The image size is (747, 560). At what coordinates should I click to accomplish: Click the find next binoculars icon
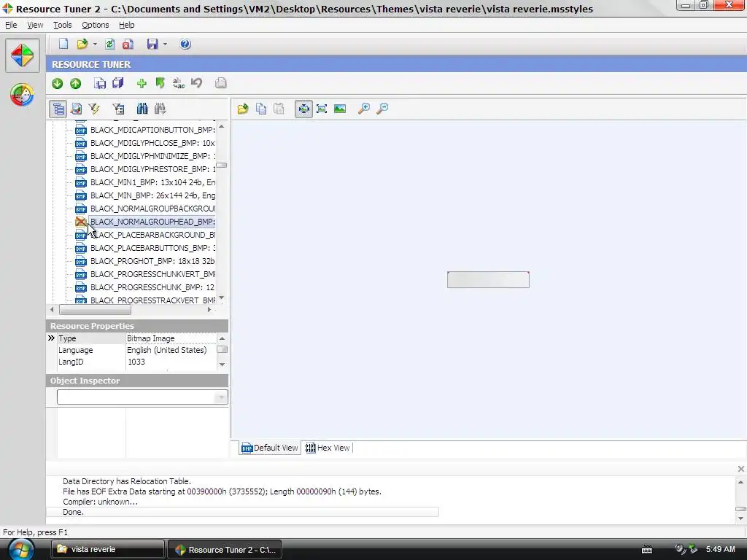tap(160, 109)
